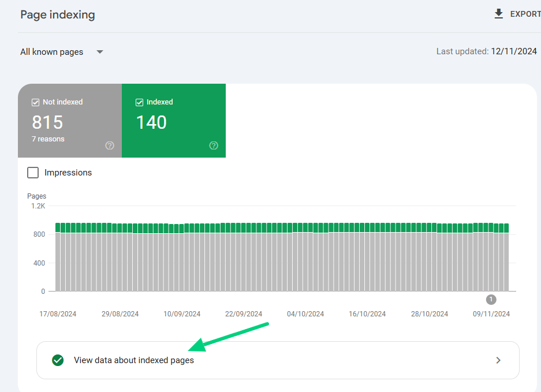Click help icon in Not indexed card
This screenshot has width=541, height=392.
110,145
